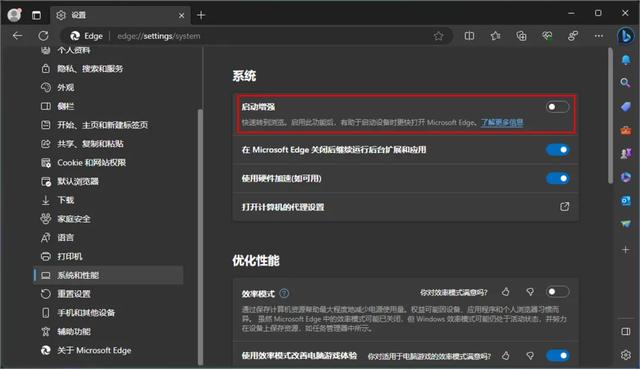
Task: Thumbs down for the gaming efficiency mode row
Action: pyautogui.click(x=530, y=356)
